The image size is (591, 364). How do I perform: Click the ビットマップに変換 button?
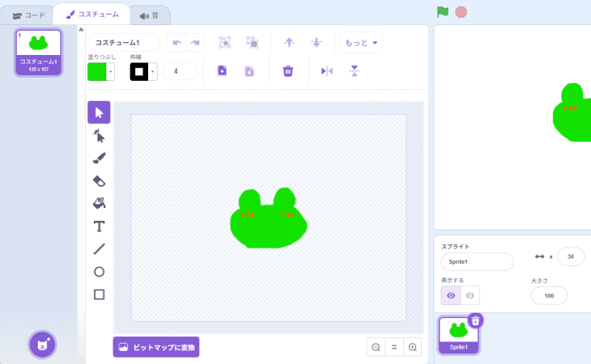tap(155, 347)
